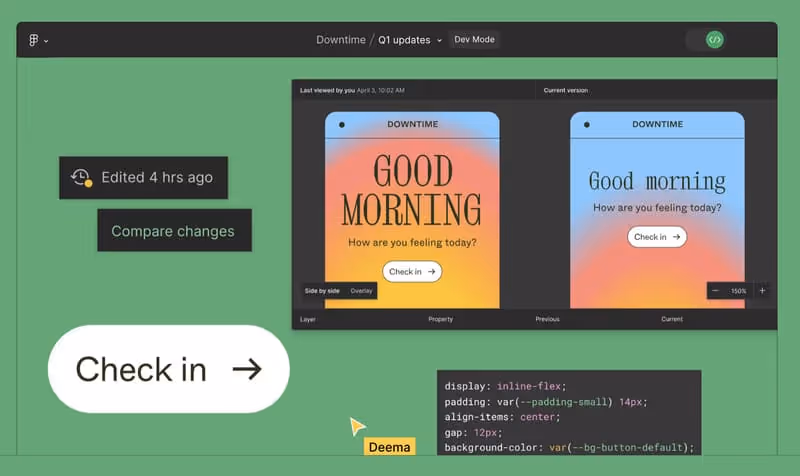The height and width of the screenshot is (476, 800).
Task: Click the align-items: center code line
Action: [502, 417]
